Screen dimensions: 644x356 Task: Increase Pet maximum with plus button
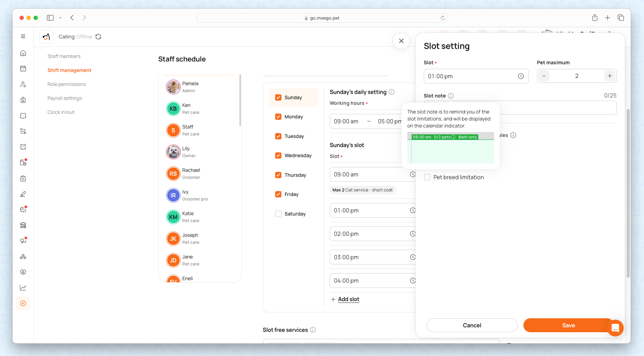tap(609, 76)
